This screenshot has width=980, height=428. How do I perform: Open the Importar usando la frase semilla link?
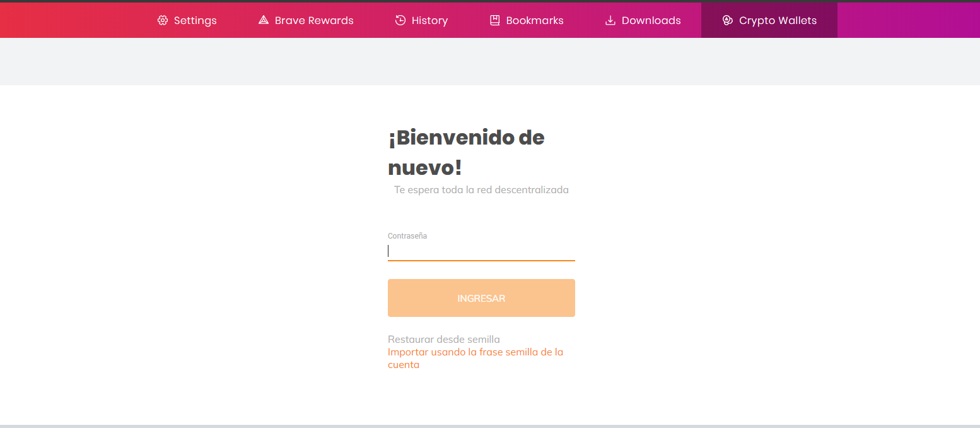475,359
